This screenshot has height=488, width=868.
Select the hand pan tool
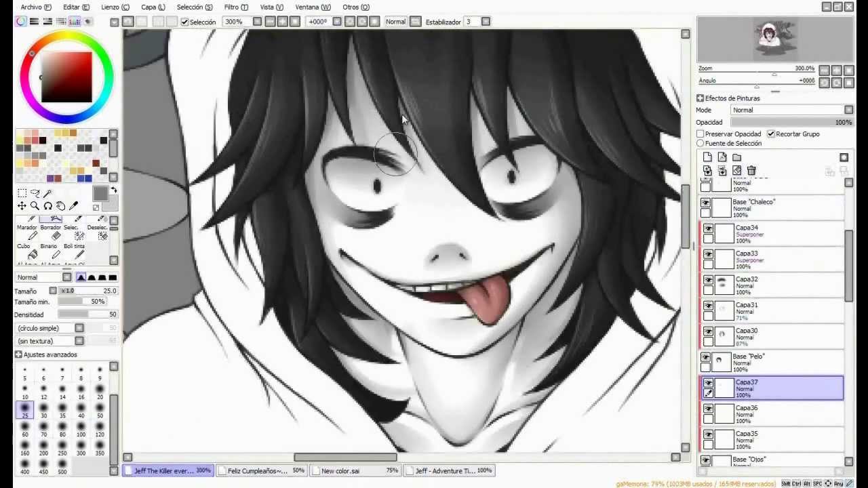[x=60, y=206]
